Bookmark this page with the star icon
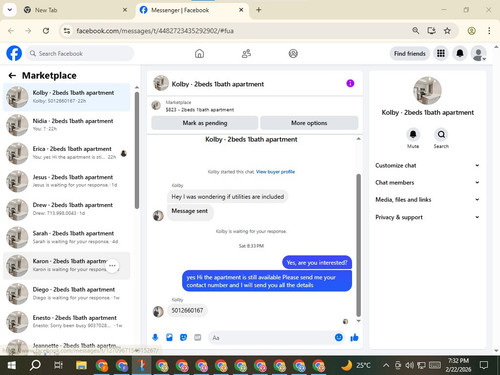The width and height of the screenshot is (500, 375). [x=447, y=31]
